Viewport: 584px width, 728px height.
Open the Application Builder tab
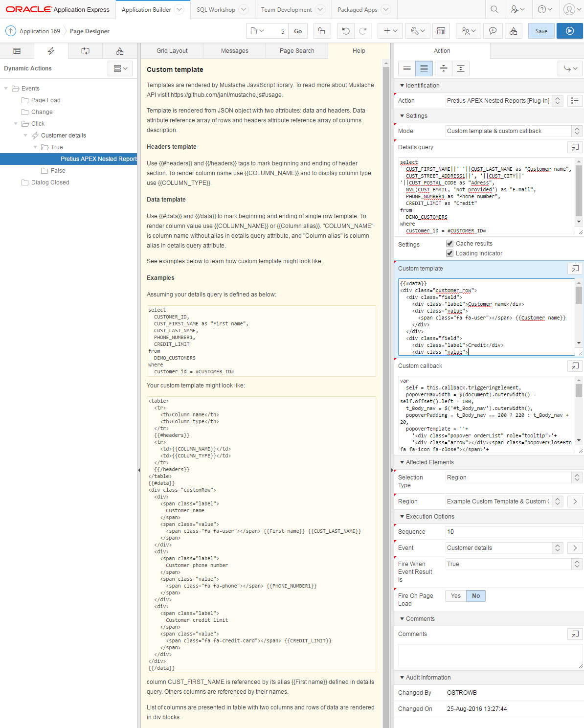[146, 9]
